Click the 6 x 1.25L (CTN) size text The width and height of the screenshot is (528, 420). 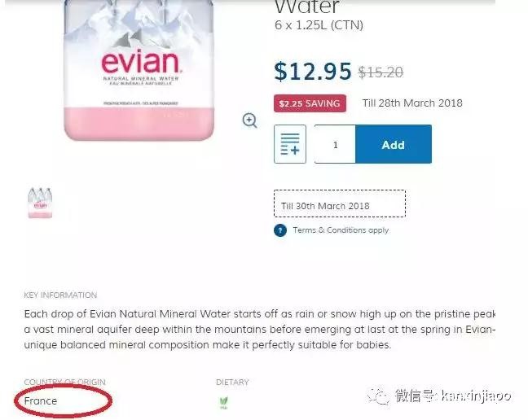(x=319, y=25)
